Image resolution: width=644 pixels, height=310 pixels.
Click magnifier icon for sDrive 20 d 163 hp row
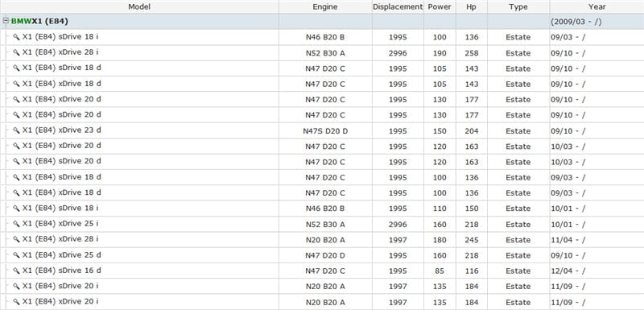pos(16,162)
